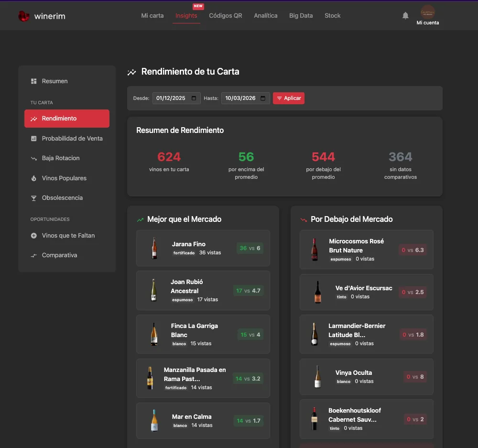Viewport: 478px width, 448px height.
Task: Open the Mi carta tab
Action: (152, 16)
